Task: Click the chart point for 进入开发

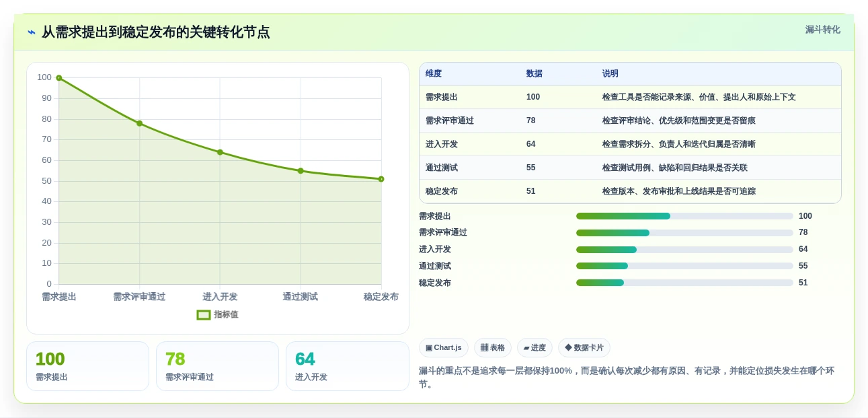Action: tap(220, 152)
